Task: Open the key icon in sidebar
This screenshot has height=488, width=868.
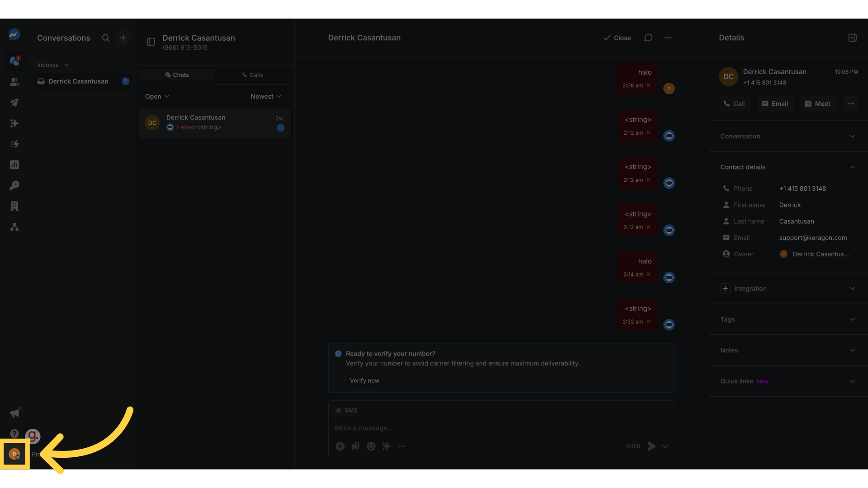Action: click(x=14, y=186)
